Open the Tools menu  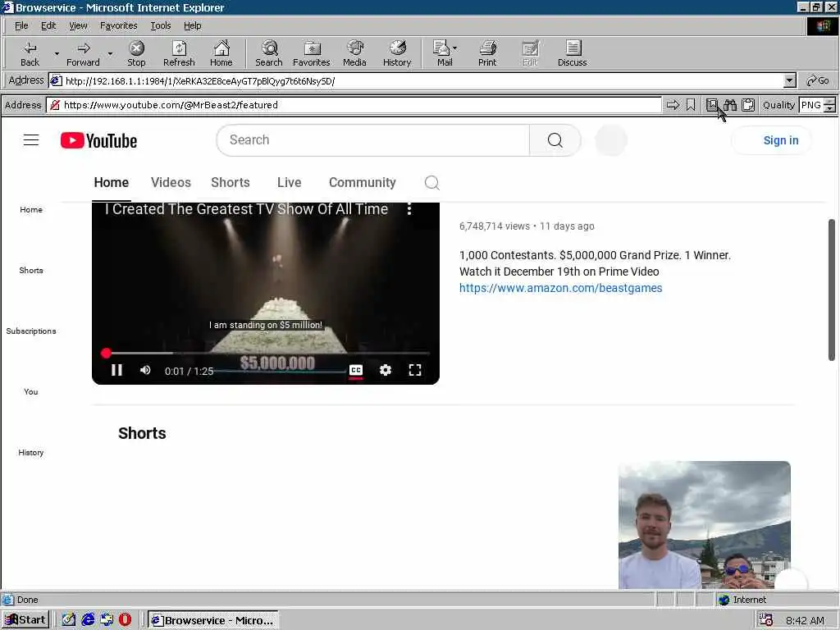160,25
